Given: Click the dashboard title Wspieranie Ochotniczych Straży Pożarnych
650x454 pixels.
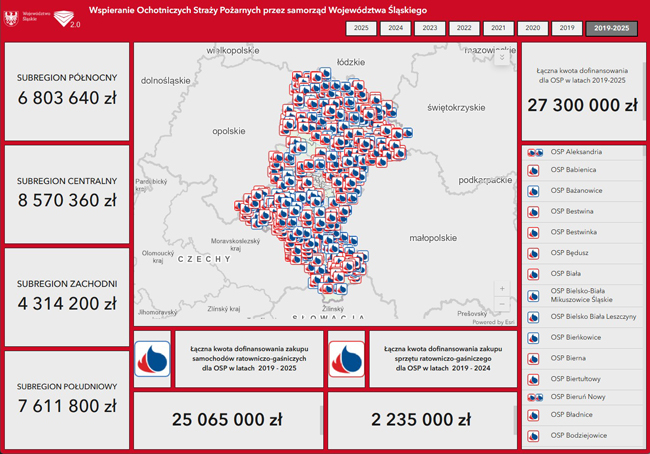Looking at the screenshot, I should point(258,10).
